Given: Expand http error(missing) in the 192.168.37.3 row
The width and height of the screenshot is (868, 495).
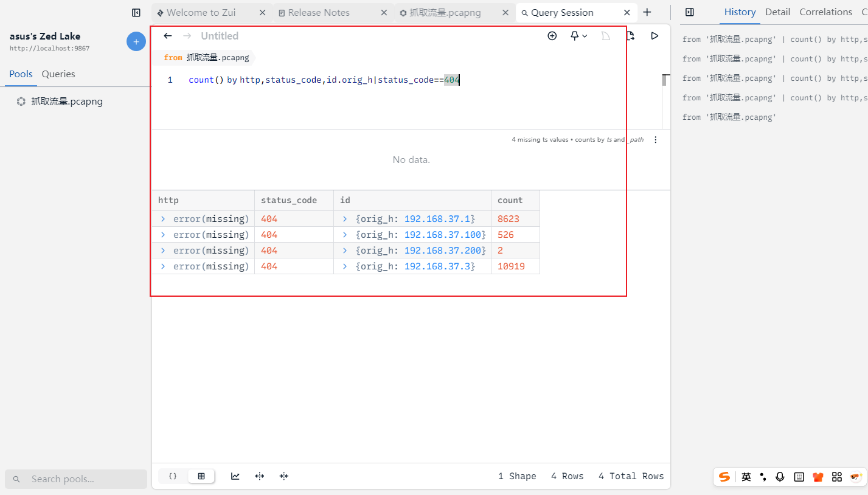Looking at the screenshot, I should pos(163,266).
